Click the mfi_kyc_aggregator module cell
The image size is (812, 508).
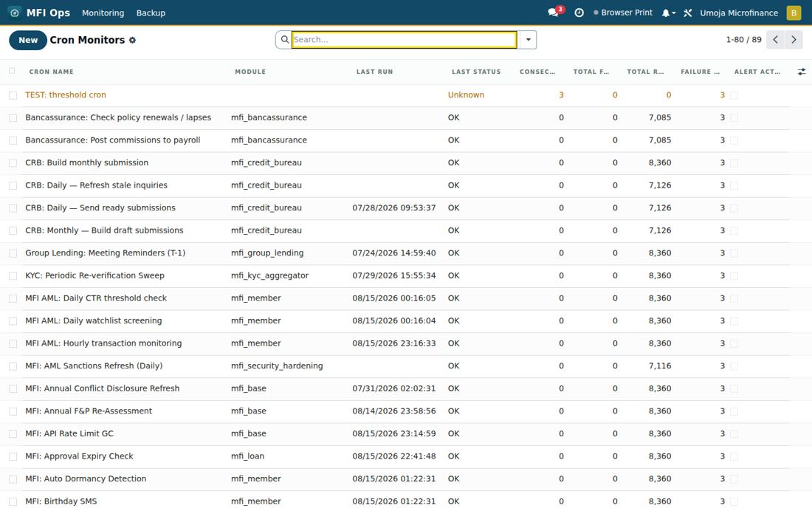click(269, 275)
